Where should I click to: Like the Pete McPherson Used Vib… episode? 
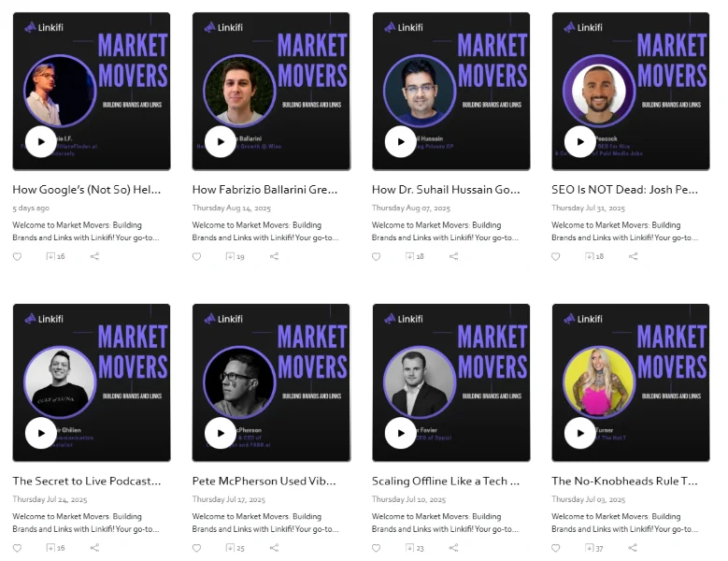coord(196,548)
